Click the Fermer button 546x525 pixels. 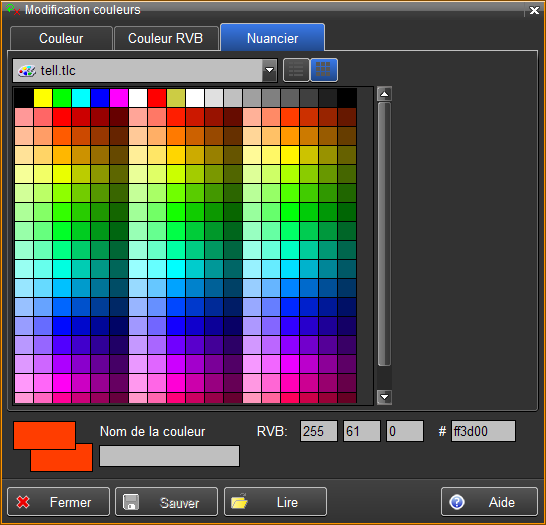(58, 502)
